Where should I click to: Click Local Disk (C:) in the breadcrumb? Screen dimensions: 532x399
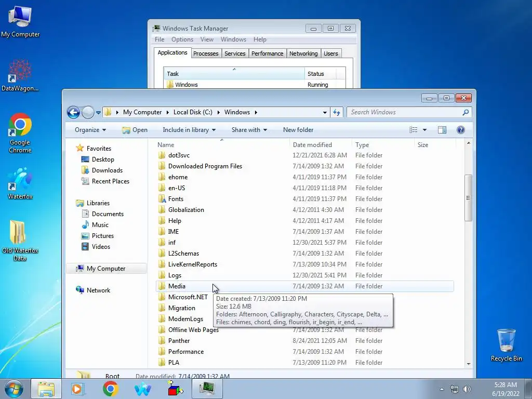(193, 112)
